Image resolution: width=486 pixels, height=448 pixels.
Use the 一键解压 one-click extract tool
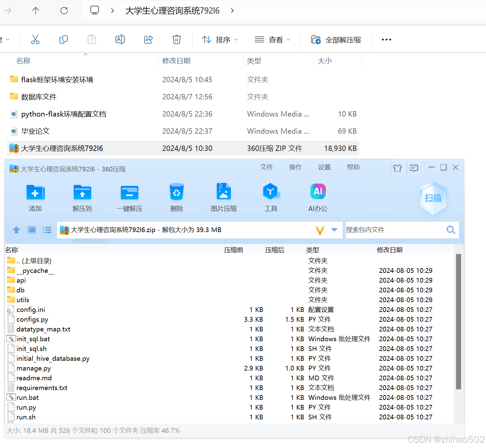[x=129, y=197]
